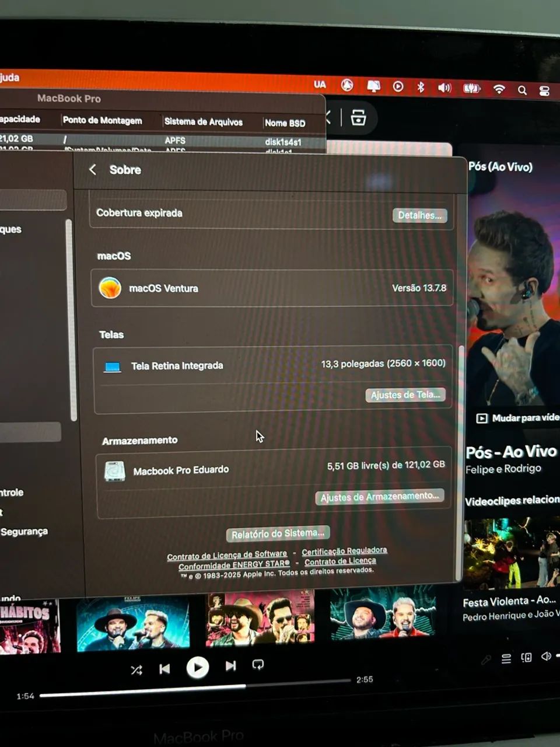Click the macOS Ventura logo icon
560x747 pixels.
(110, 288)
